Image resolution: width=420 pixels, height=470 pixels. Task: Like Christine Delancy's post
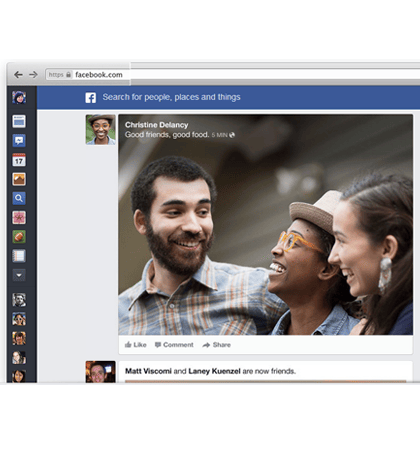(x=135, y=345)
